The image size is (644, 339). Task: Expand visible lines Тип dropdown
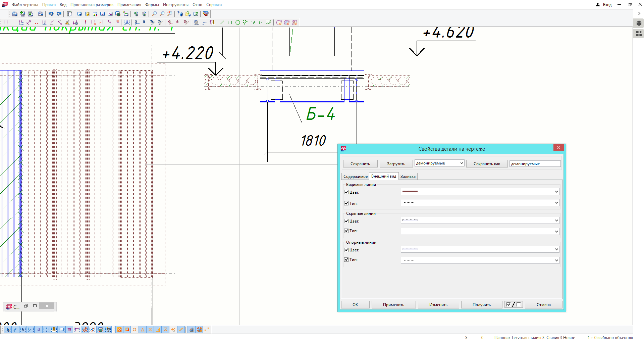(556, 203)
